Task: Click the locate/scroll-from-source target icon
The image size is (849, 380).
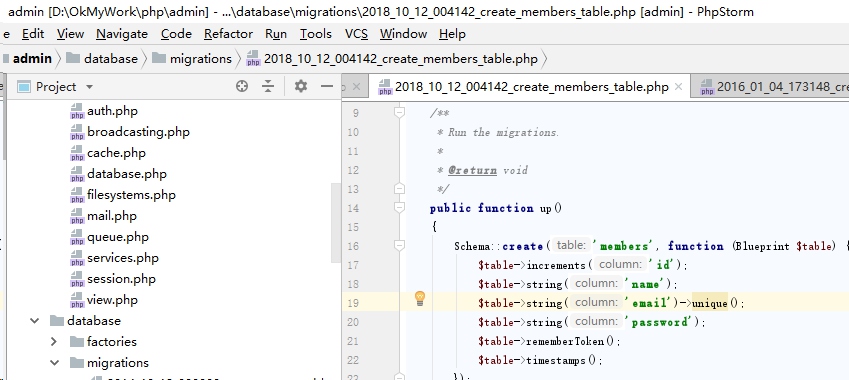Action: (241, 86)
